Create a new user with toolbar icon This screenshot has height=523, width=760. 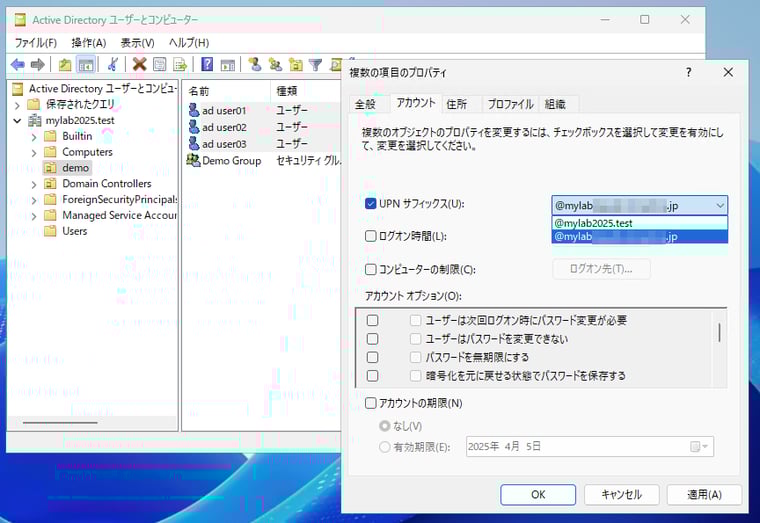255,64
